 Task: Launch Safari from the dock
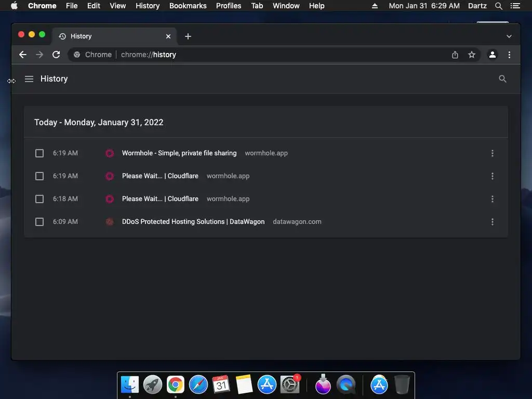pos(198,384)
